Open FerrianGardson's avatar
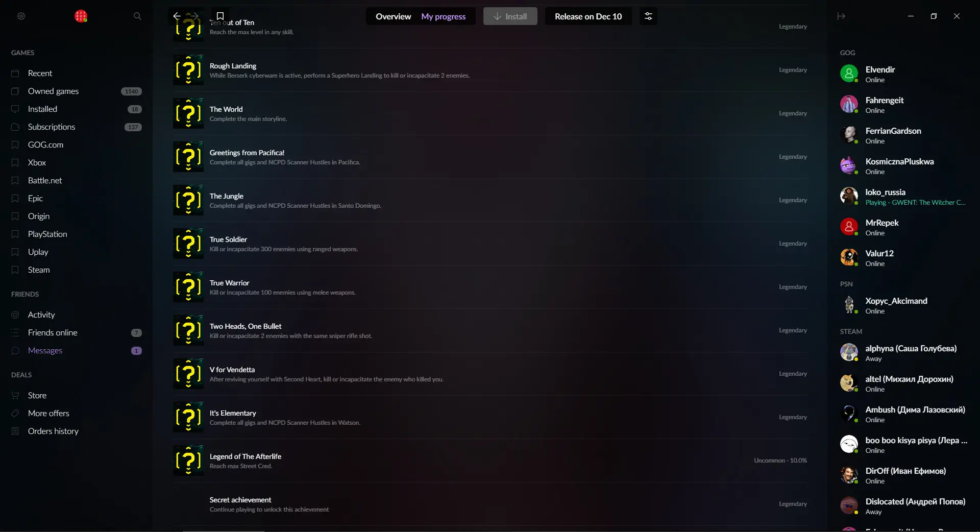Screen dimensions: 980x532 [x=849, y=135]
